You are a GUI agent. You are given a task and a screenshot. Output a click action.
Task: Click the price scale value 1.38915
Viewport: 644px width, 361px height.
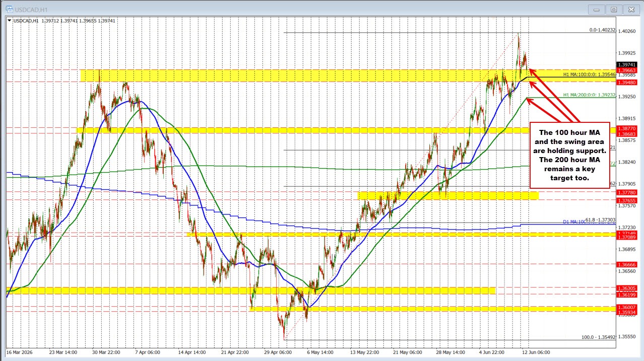(627, 118)
